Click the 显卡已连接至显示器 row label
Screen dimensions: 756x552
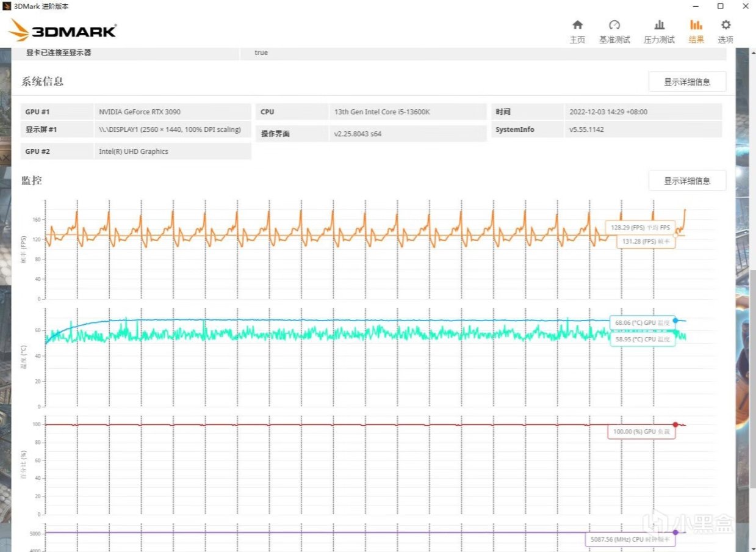pyautogui.click(x=59, y=53)
